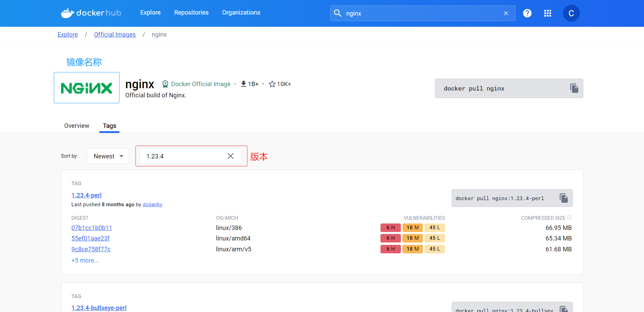Click the search magnifier icon

click(x=337, y=13)
